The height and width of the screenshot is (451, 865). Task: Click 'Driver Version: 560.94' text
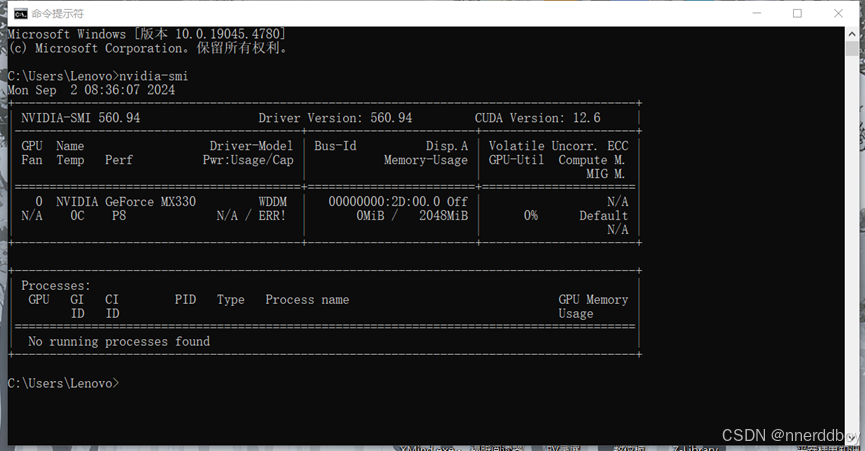335,118
